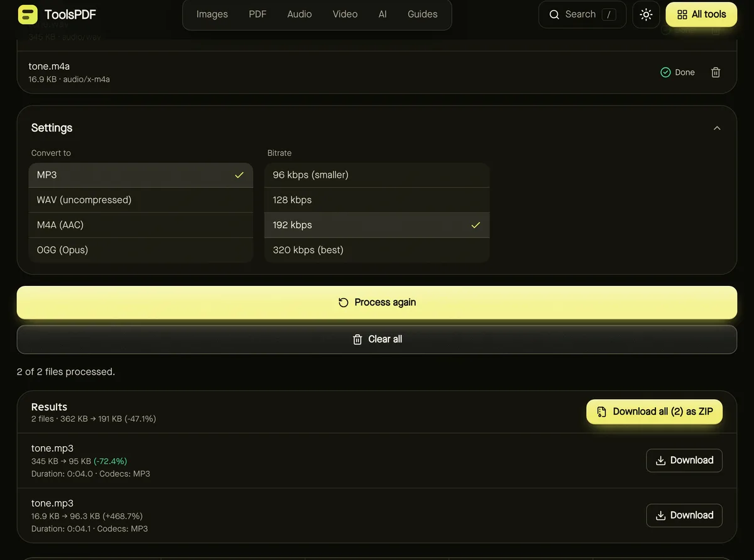
Task: Choose 320 kbps (best) bitrate
Action: pos(377,250)
